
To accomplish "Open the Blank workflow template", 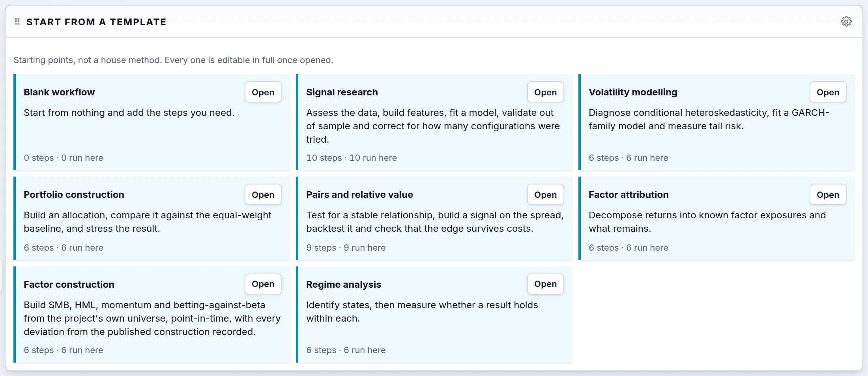I will pyautogui.click(x=263, y=92).
